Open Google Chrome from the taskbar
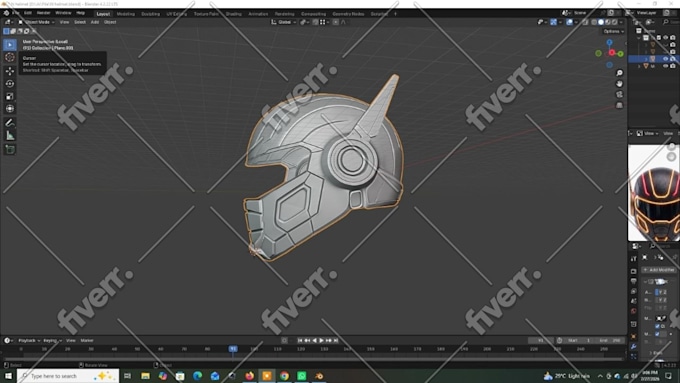The image size is (680, 383). (x=284, y=376)
